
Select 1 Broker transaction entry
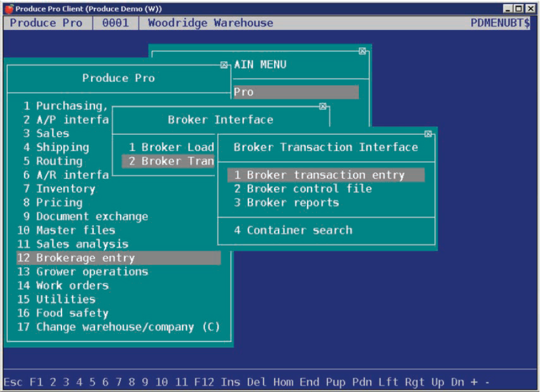[x=326, y=175]
